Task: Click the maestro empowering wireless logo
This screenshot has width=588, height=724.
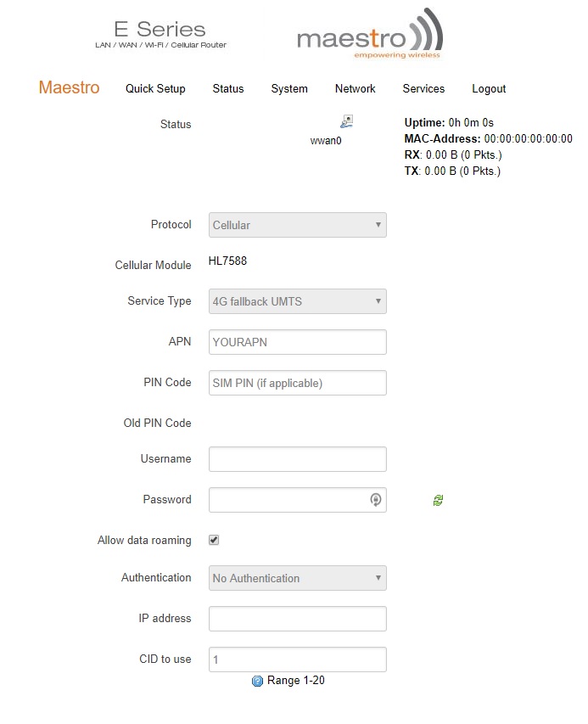Action: coord(370,34)
